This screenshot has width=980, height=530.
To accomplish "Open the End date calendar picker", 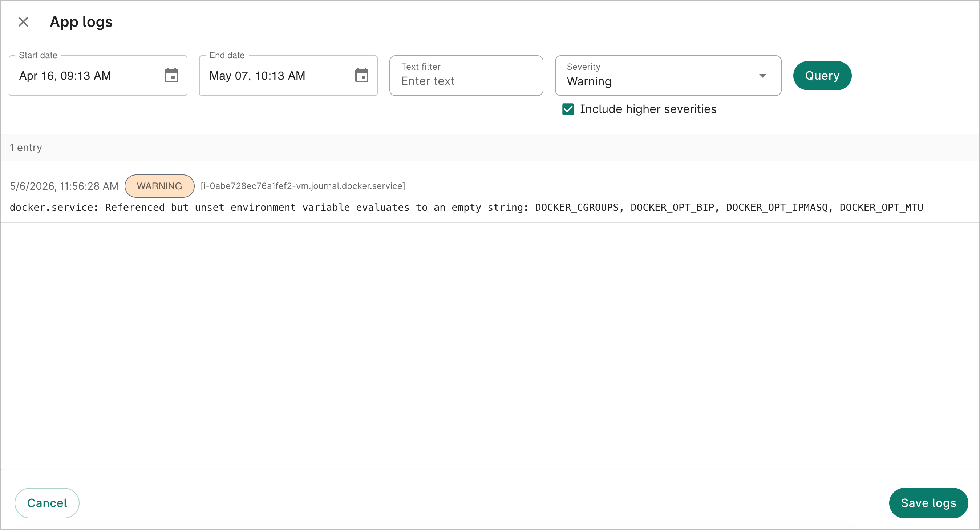I will pyautogui.click(x=361, y=75).
